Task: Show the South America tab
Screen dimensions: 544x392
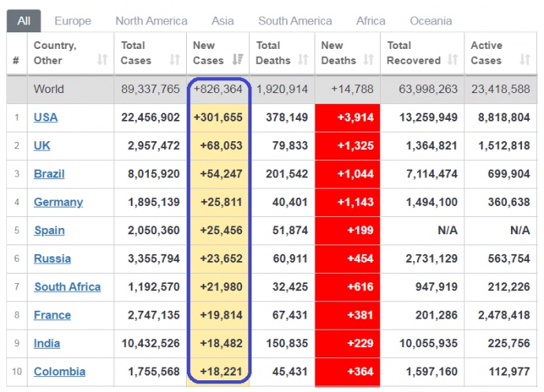Action: click(x=295, y=21)
